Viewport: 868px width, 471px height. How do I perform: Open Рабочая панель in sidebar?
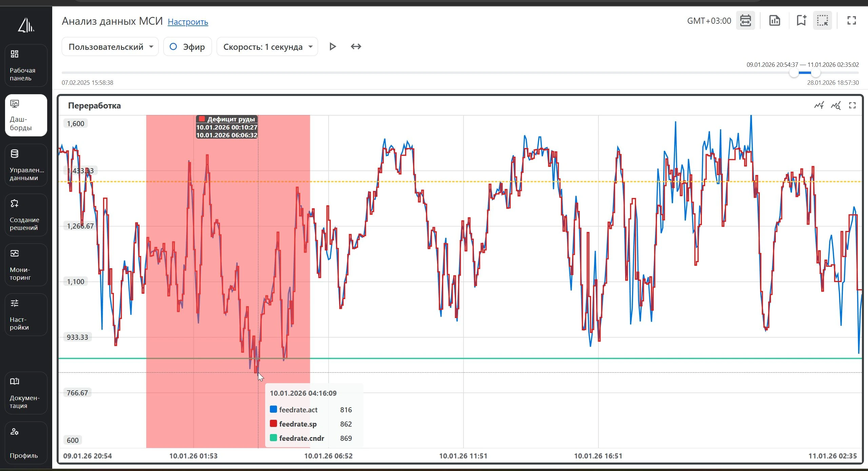tap(26, 65)
